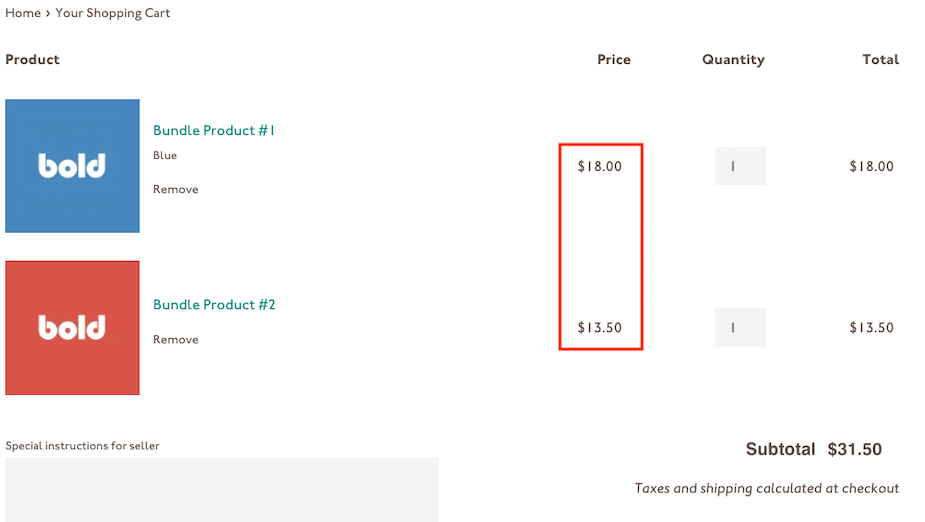Click the Quantity column header

[733, 60]
